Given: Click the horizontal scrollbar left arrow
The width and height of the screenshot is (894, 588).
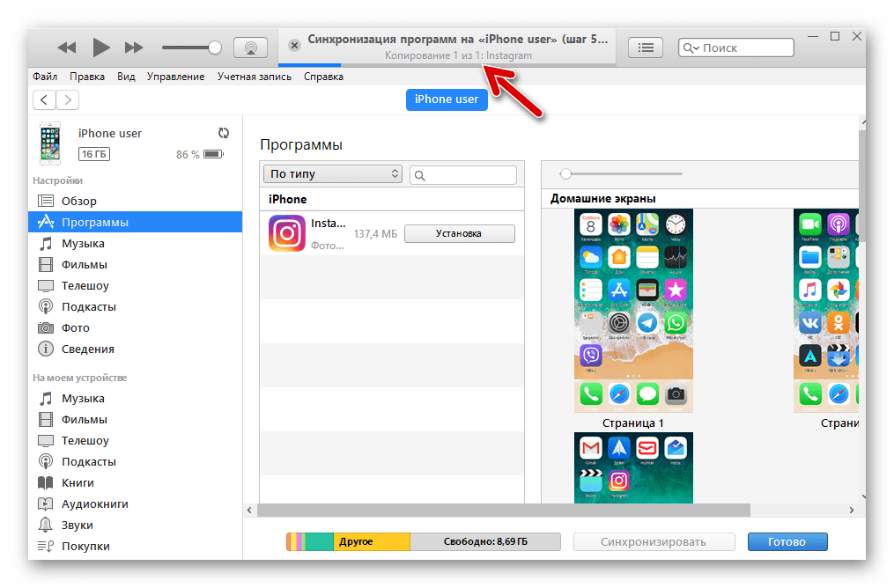Looking at the screenshot, I should [249, 510].
